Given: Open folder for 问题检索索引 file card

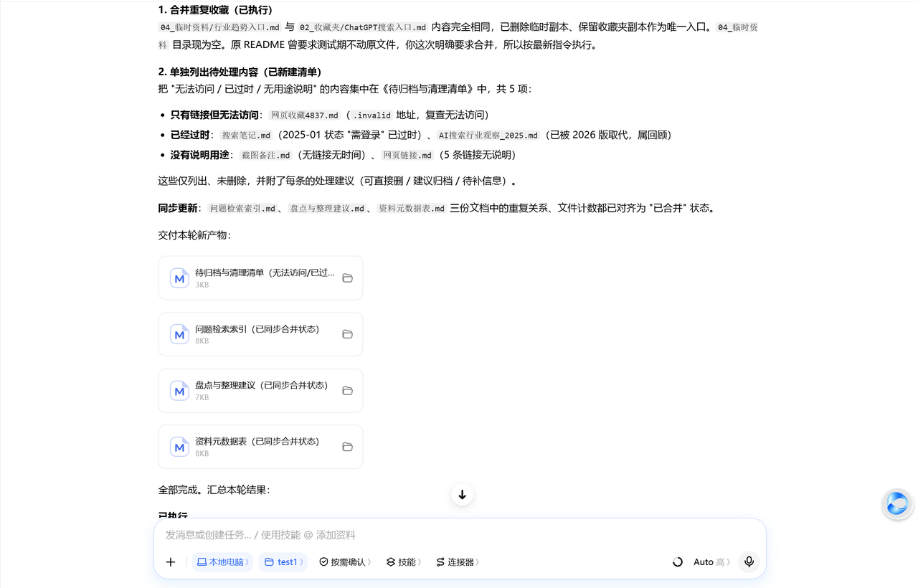Looking at the screenshot, I should click(x=347, y=334).
